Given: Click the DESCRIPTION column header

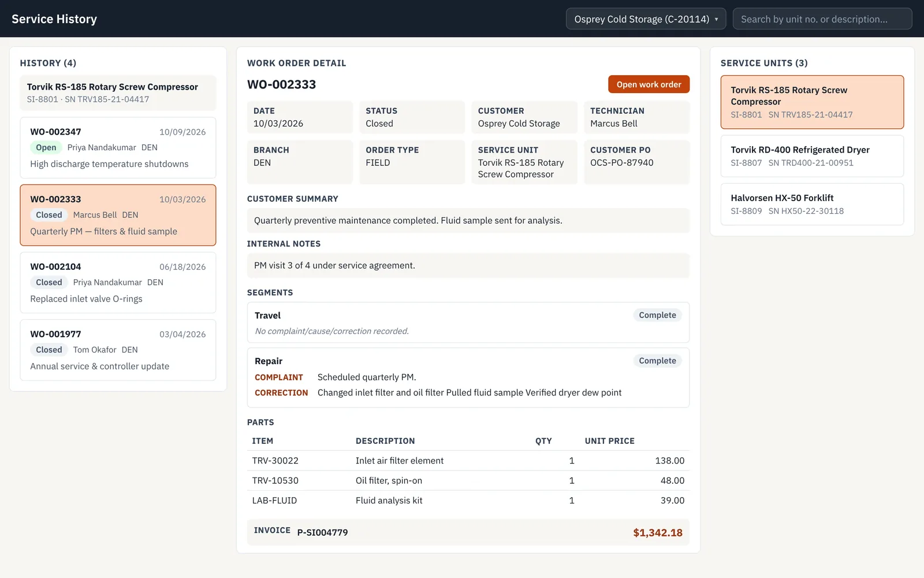Looking at the screenshot, I should tap(385, 441).
